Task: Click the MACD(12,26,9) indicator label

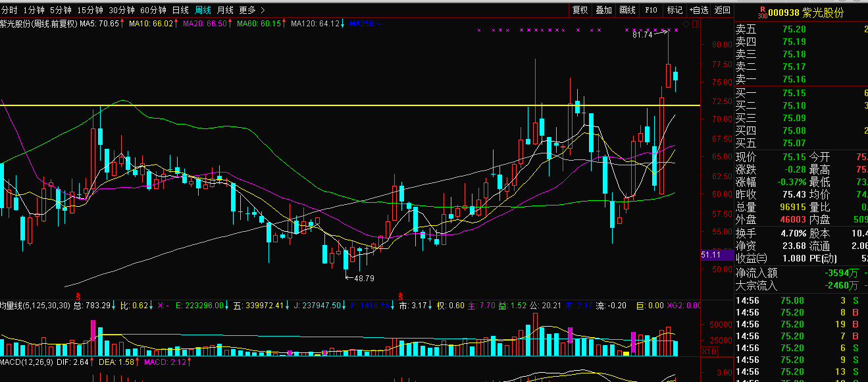Action: [26, 362]
